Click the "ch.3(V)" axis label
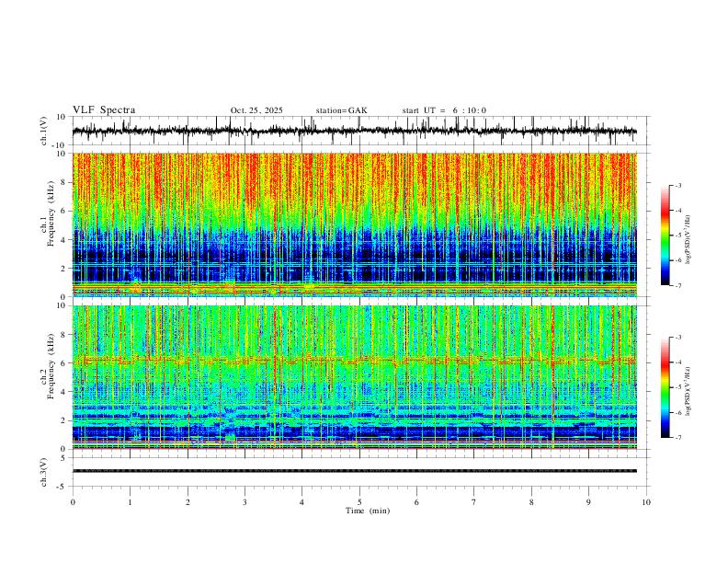The image size is (728, 563). 44,472
